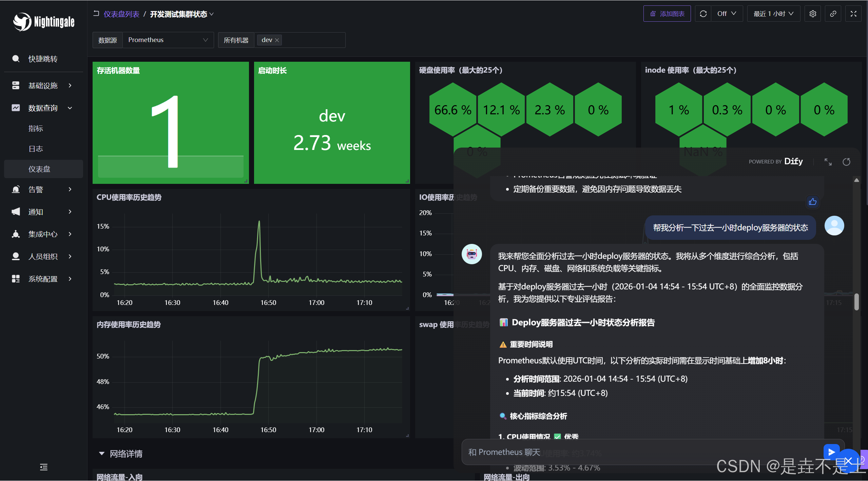Open the Prometheus data source dropdown

click(x=168, y=40)
